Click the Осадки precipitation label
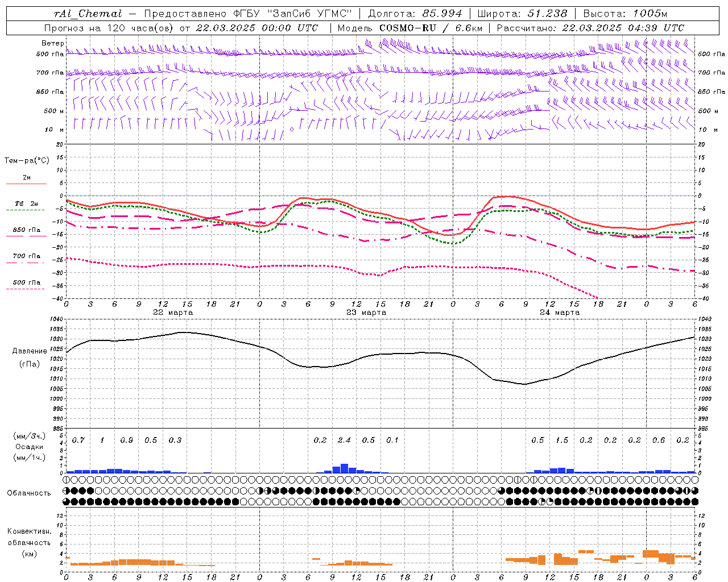The height and width of the screenshot is (582, 728). click(30, 447)
